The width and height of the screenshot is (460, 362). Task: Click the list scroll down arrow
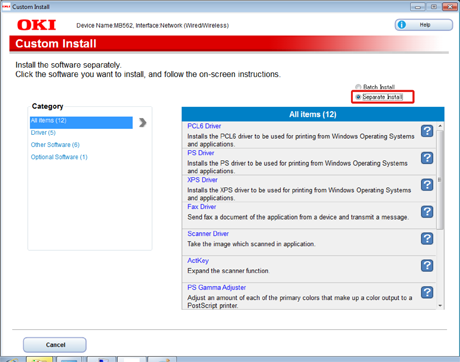(440, 305)
